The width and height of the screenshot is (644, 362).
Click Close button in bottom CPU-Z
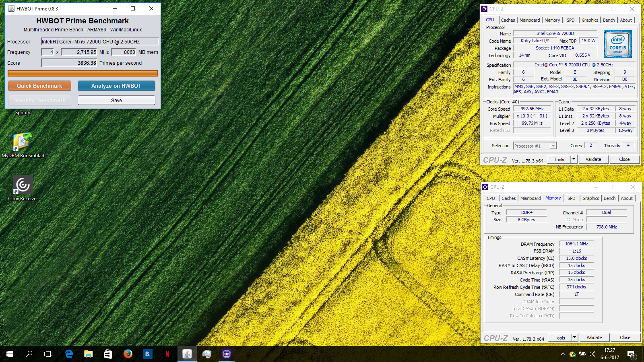click(x=625, y=337)
